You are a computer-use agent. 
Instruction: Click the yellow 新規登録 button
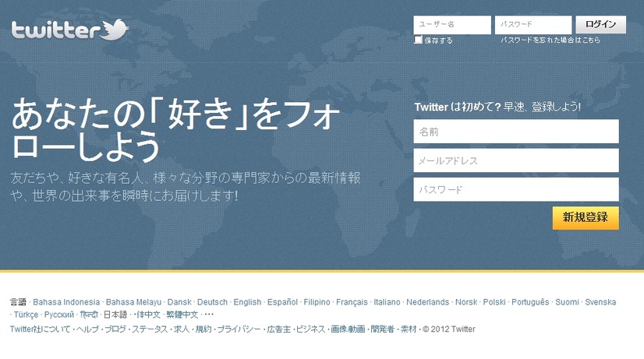pos(586,218)
